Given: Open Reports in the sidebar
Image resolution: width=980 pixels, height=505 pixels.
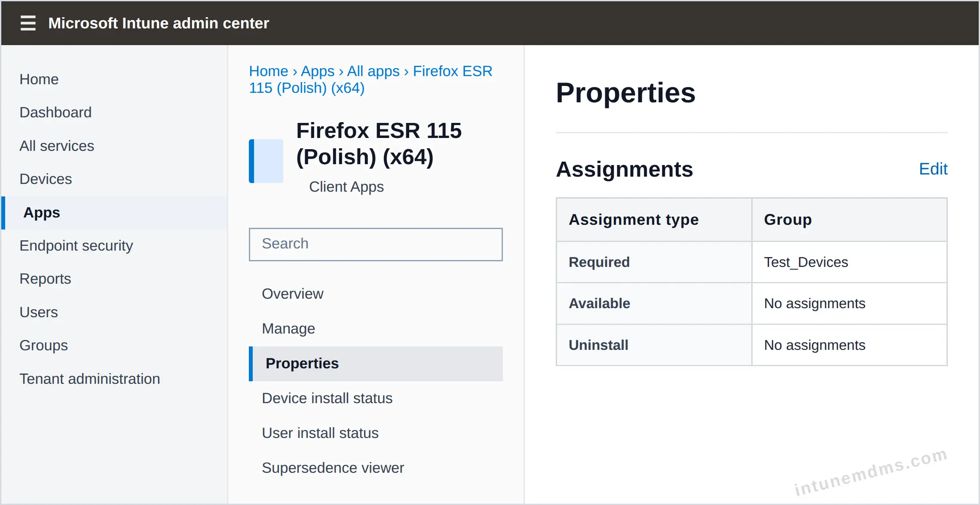Looking at the screenshot, I should (45, 279).
